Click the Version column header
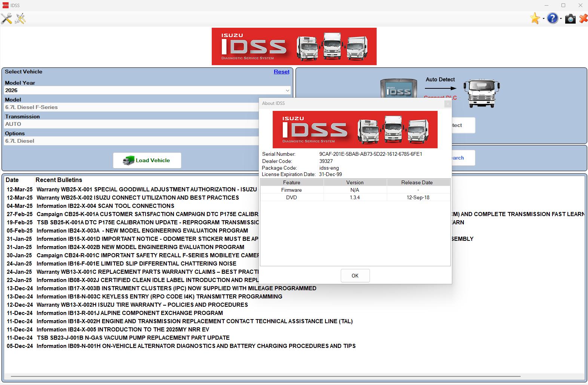588x385 pixels. tap(355, 182)
